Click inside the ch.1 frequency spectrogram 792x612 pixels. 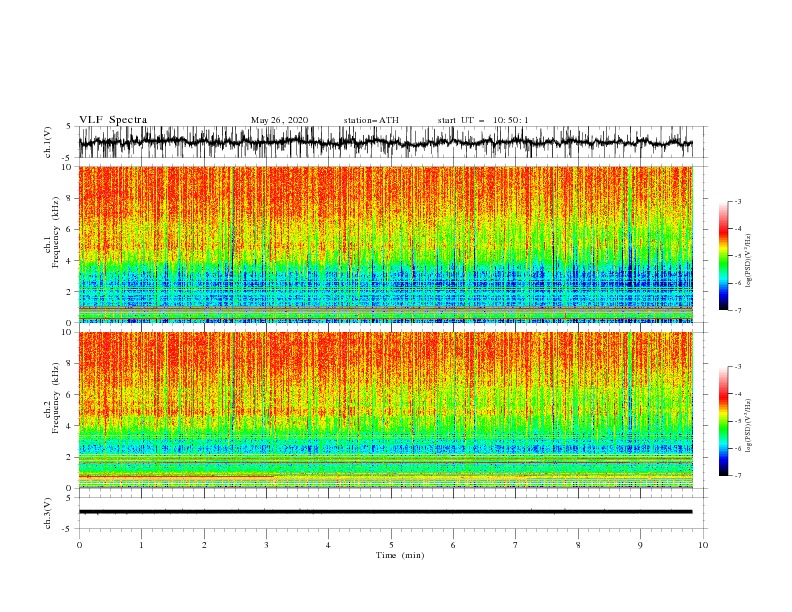click(x=385, y=244)
